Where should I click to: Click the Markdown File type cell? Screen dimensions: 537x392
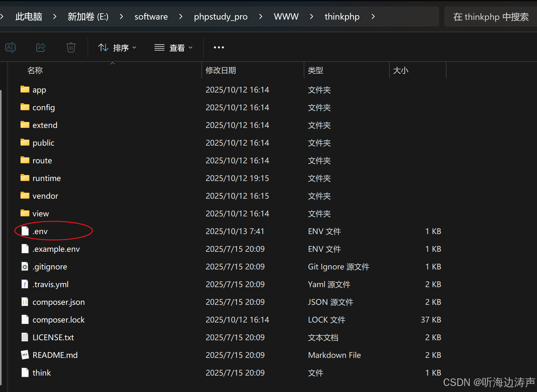coord(335,355)
